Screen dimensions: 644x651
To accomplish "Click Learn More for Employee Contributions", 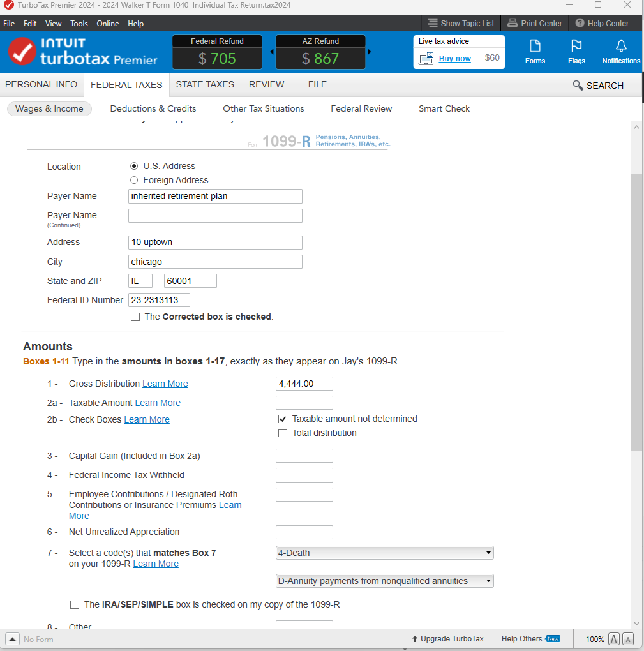I will (x=230, y=505).
